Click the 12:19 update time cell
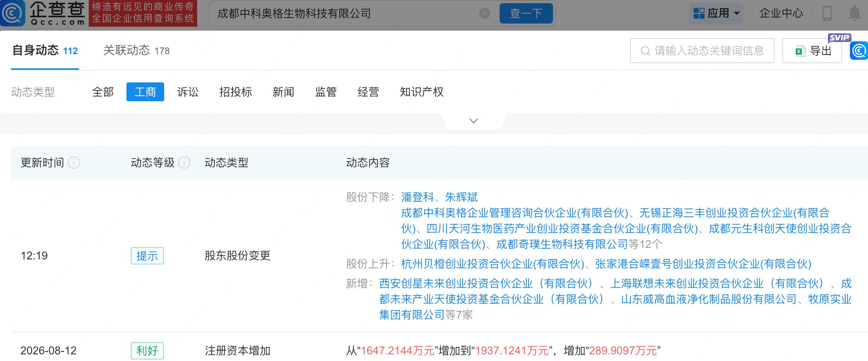Viewport: 868px width, 361px height. coord(34,256)
